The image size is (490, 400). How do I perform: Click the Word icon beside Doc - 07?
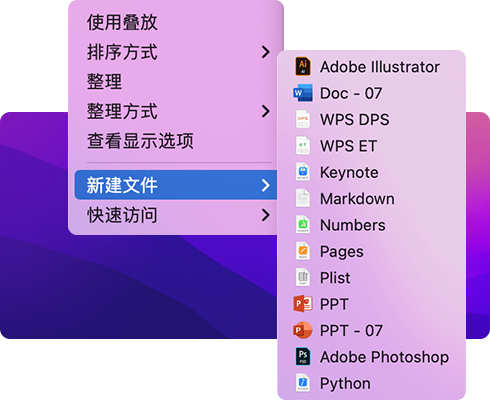(303, 93)
